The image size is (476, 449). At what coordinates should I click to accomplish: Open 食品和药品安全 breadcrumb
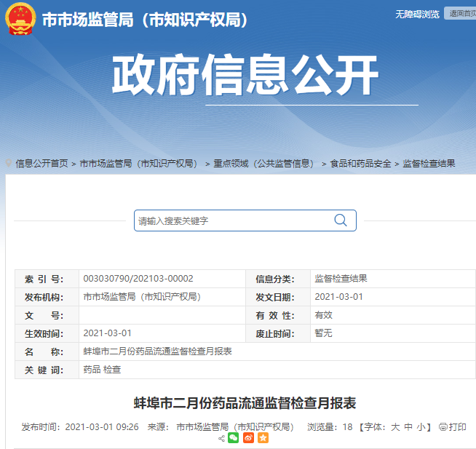point(360,163)
